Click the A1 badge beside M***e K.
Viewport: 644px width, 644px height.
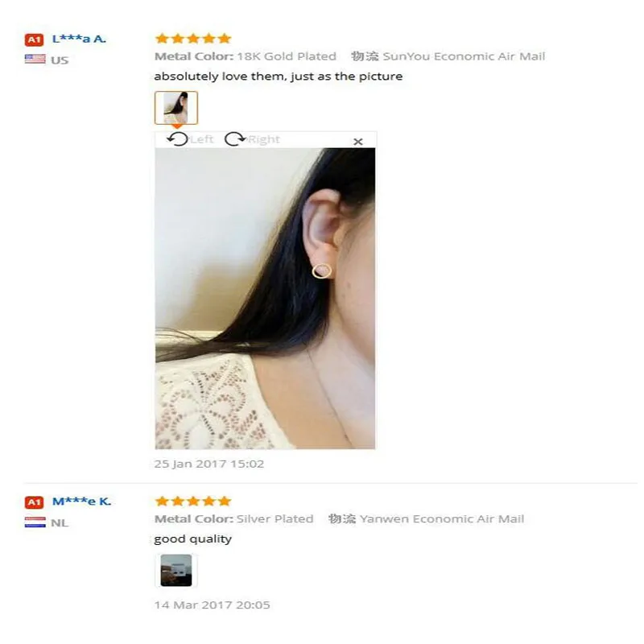coord(34,502)
